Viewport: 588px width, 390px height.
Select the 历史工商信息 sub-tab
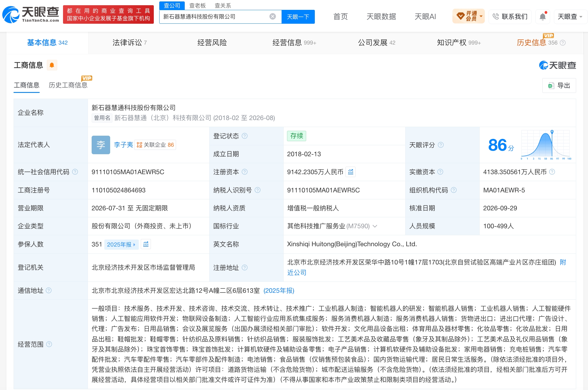68,85
